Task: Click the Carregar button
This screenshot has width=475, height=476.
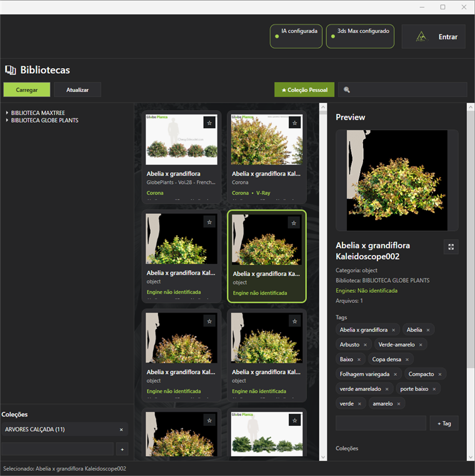Action: [27, 90]
